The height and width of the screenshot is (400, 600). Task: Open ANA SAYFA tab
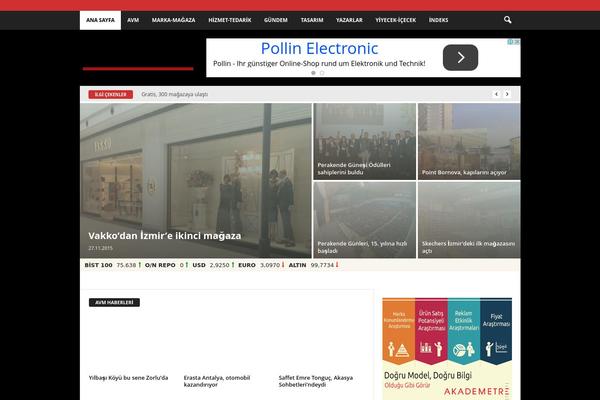(100, 20)
